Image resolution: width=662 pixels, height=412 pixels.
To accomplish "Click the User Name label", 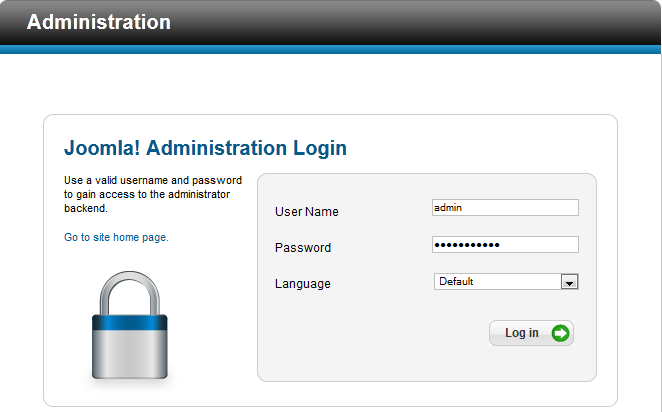I will click(306, 212).
